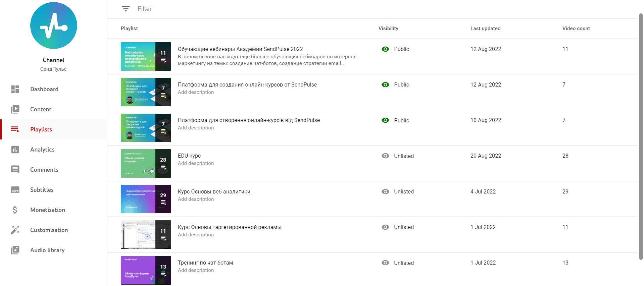The image size is (644, 286).
Task: Add description to Платформа для создания playlist
Action: point(196,92)
